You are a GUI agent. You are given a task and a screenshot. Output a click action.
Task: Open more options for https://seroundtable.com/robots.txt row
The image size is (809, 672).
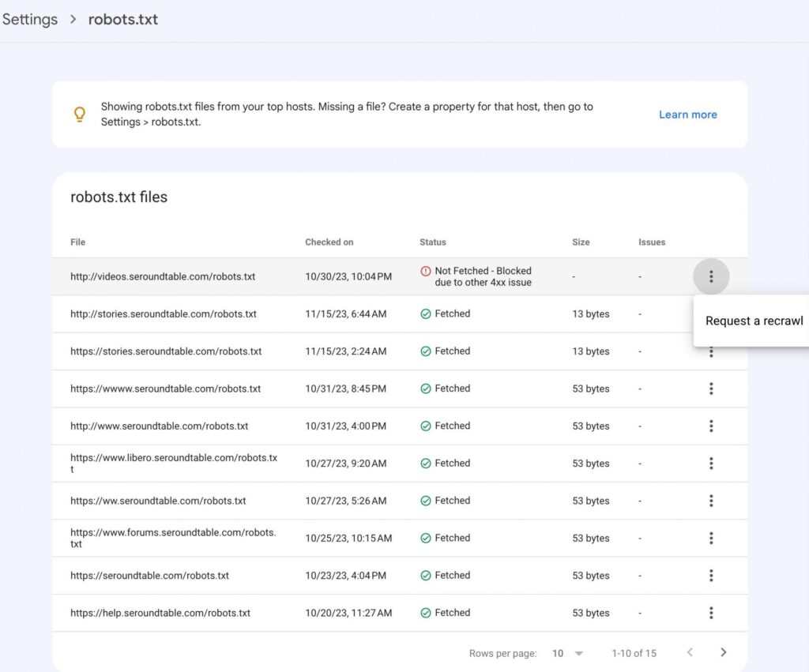711,576
